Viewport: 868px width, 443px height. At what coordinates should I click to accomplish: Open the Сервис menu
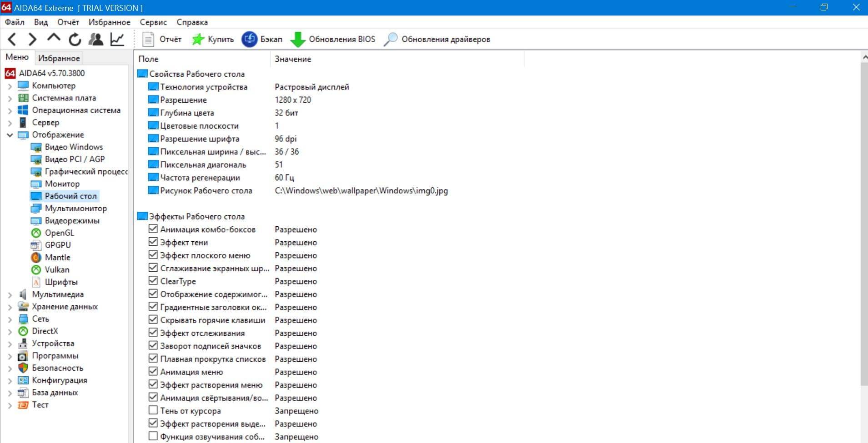153,22
